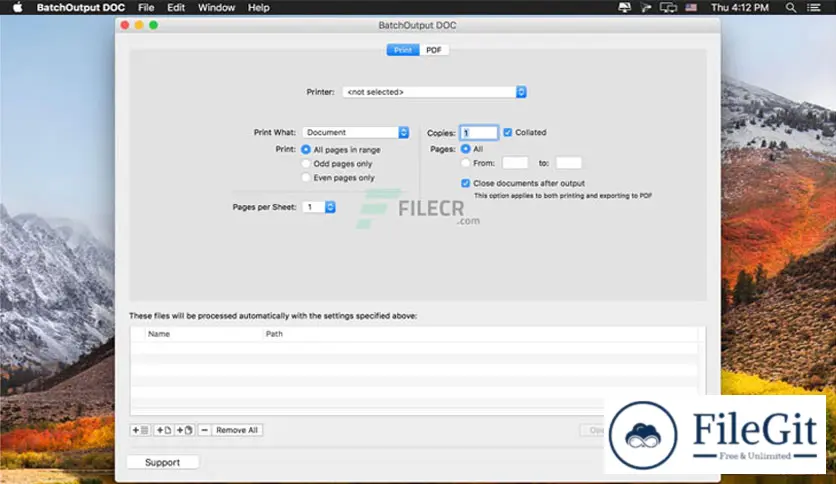Click the add multiple documents button

coord(184,430)
